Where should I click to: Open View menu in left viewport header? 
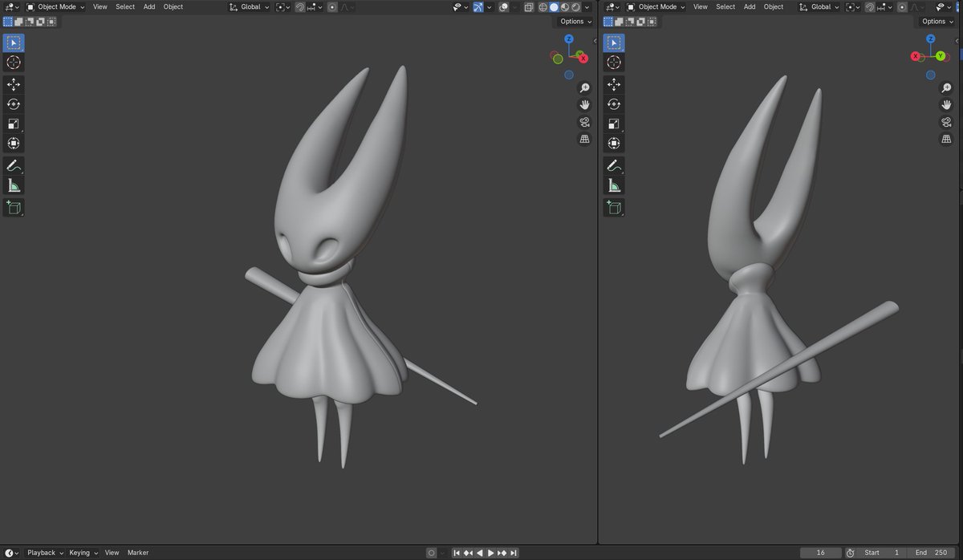(x=100, y=6)
